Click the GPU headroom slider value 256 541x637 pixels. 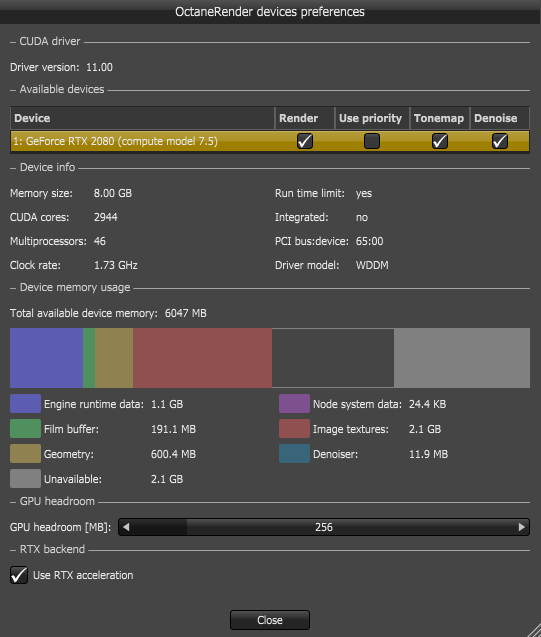coord(324,527)
